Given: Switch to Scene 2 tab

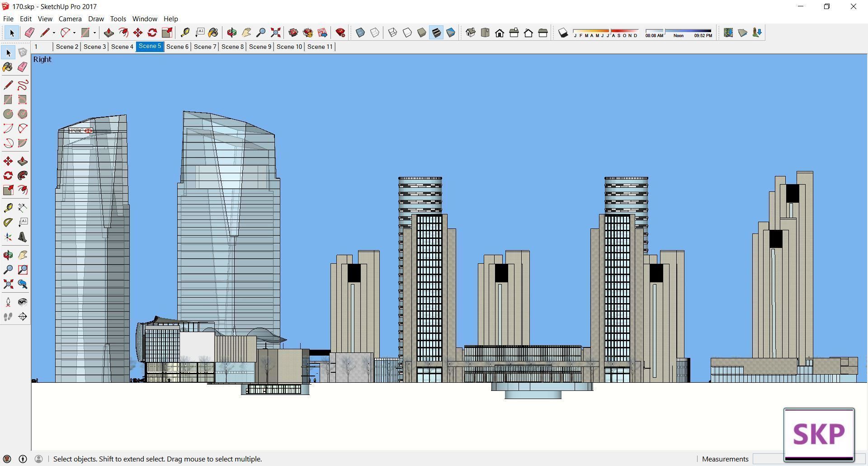Looking at the screenshot, I should click(x=67, y=47).
